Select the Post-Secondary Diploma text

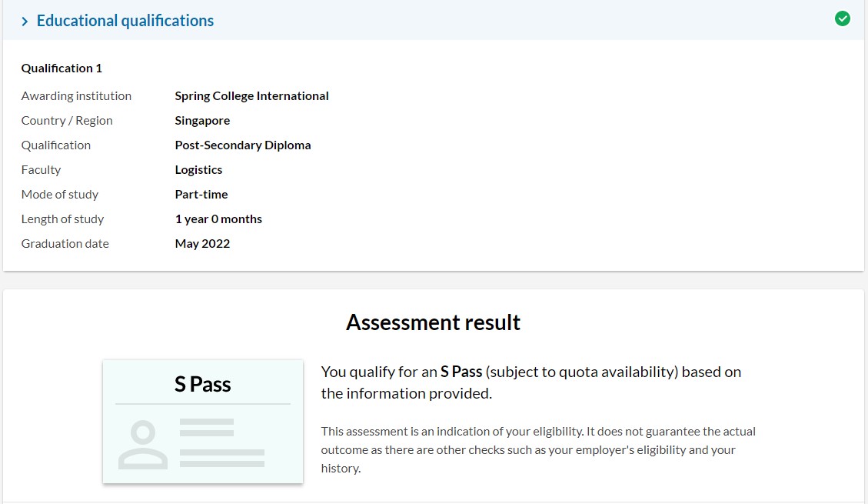click(242, 145)
